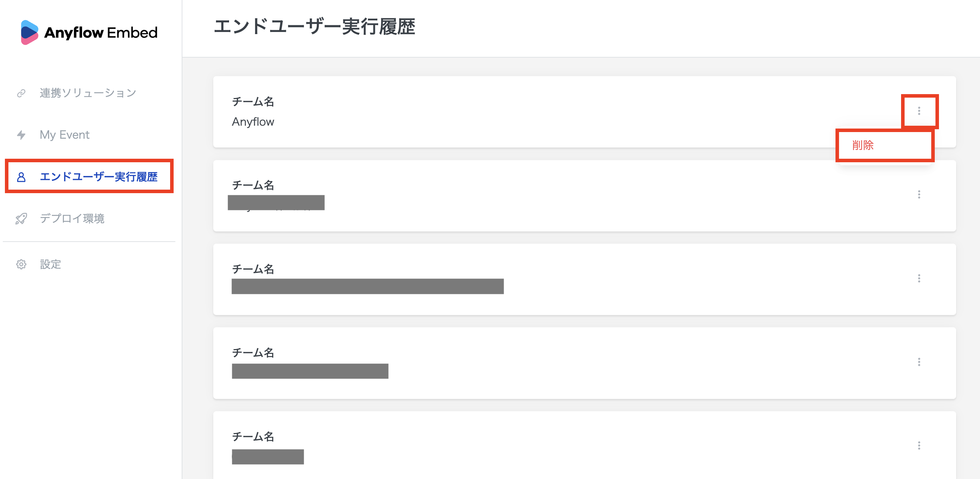The height and width of the screenshot is (479, 980).
Task: Click the Anyflow Embed title text
Action: coord(101,33)
